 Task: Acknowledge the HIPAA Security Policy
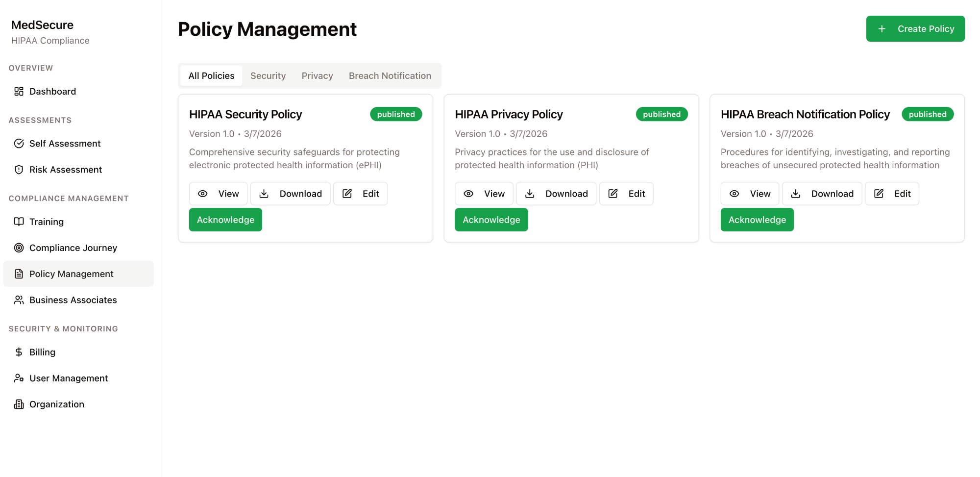point(225,220)
